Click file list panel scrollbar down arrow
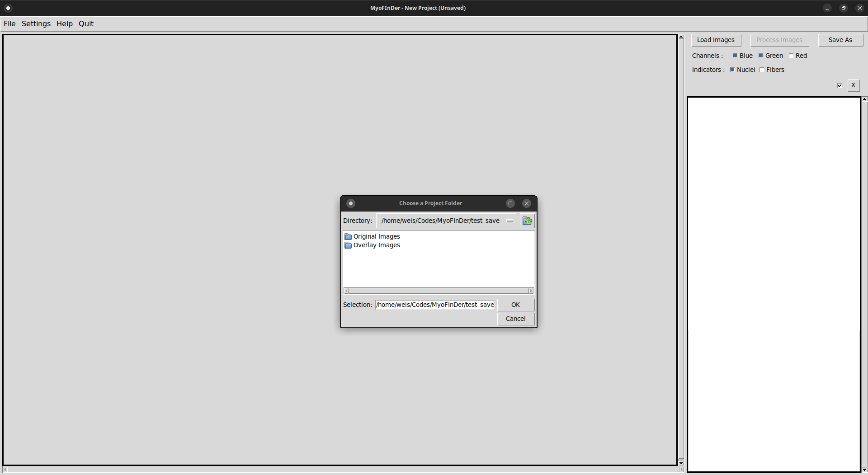868x475 pixels. pyautogui.click(x=865, y=470)
